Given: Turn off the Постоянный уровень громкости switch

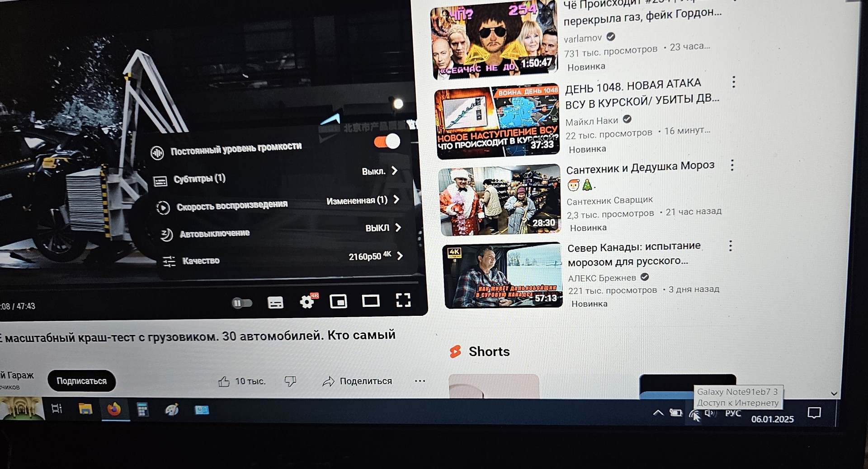Looking at the screenshot, I should [x=387, y=142].
